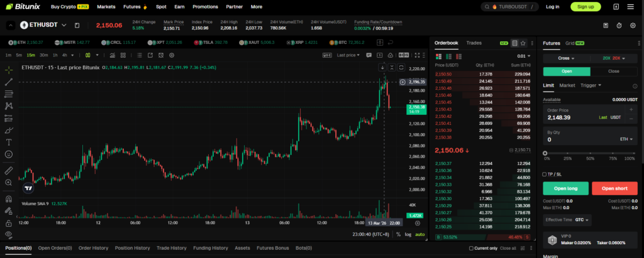The image size is (644, 258).
Task: Open the chart indicators button
Action: [x=112, y=55]
